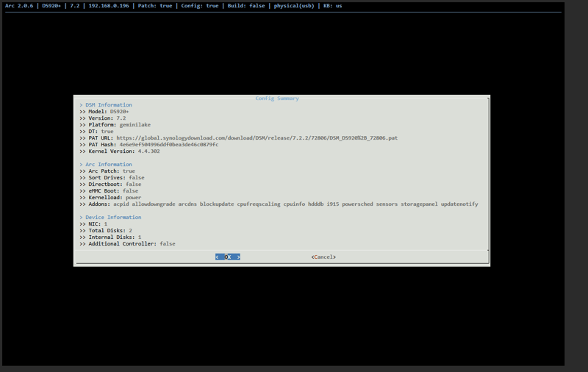Click the Arc Information section header

point(108,165)
